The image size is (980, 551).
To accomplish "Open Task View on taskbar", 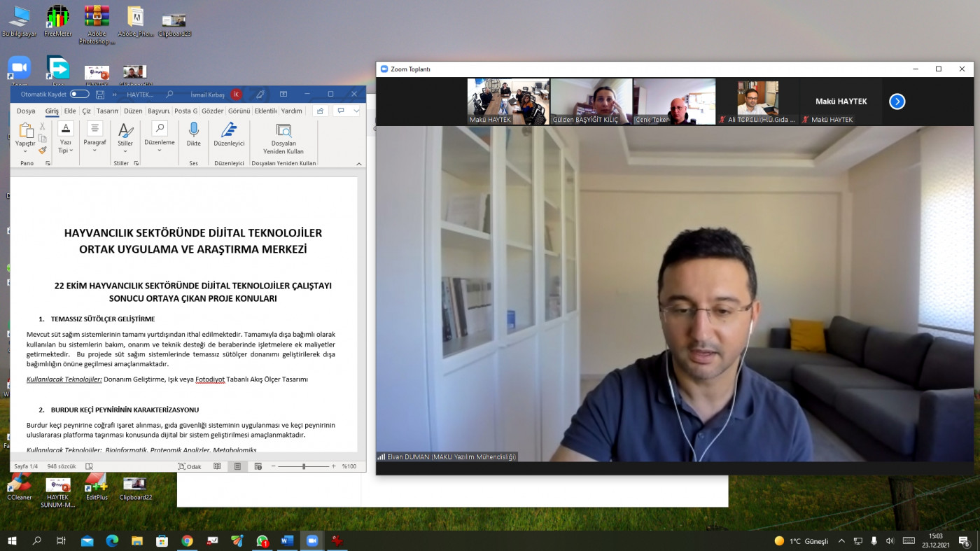I will coord(62,540).
